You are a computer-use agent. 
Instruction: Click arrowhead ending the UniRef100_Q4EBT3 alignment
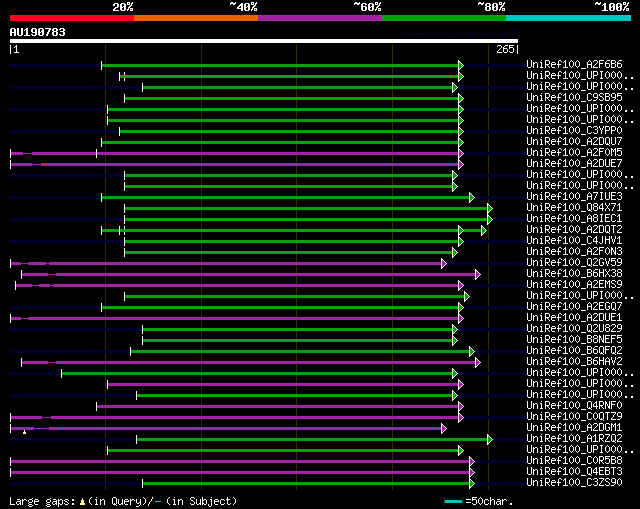coord(472,473)
